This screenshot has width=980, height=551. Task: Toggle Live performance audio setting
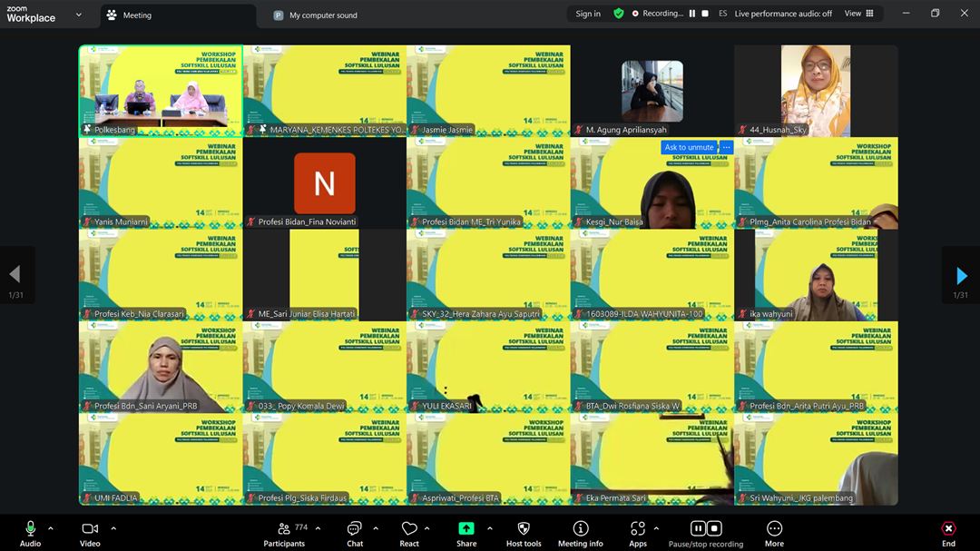coord(783,14)
